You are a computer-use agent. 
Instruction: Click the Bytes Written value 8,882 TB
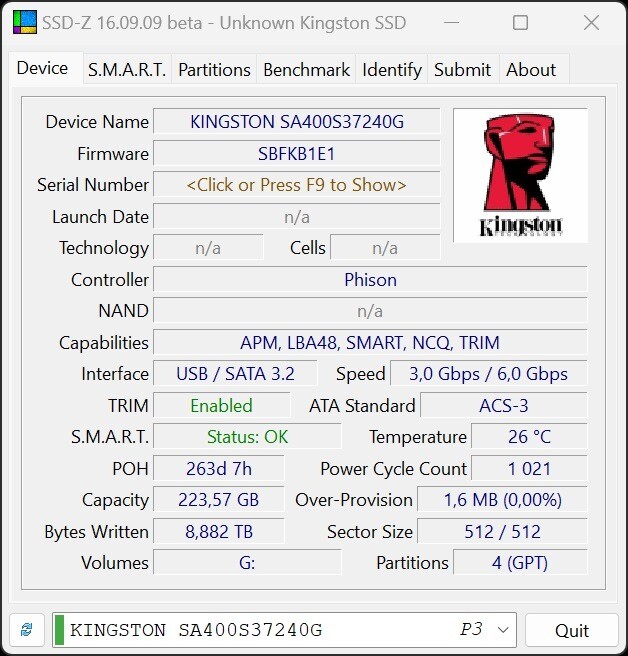(x=219, y=531)
